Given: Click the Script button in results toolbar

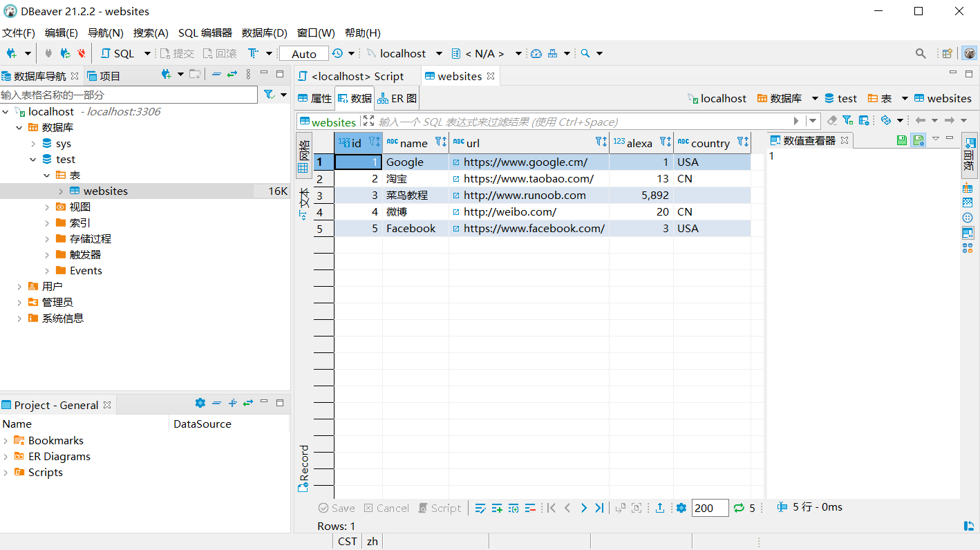Looking at the screenshot, I should tap(440, 508).
